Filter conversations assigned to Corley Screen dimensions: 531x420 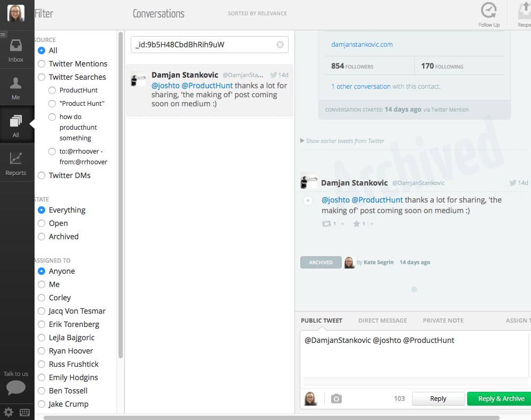coord(41,298)
